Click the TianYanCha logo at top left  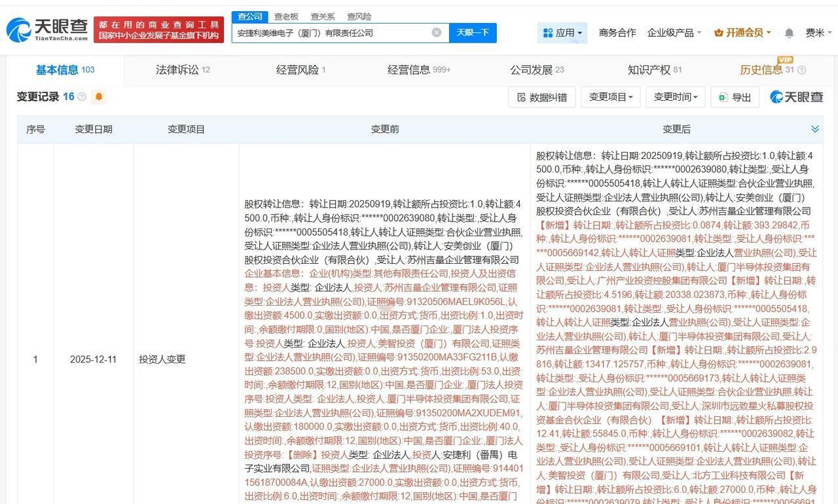[46, 29]
